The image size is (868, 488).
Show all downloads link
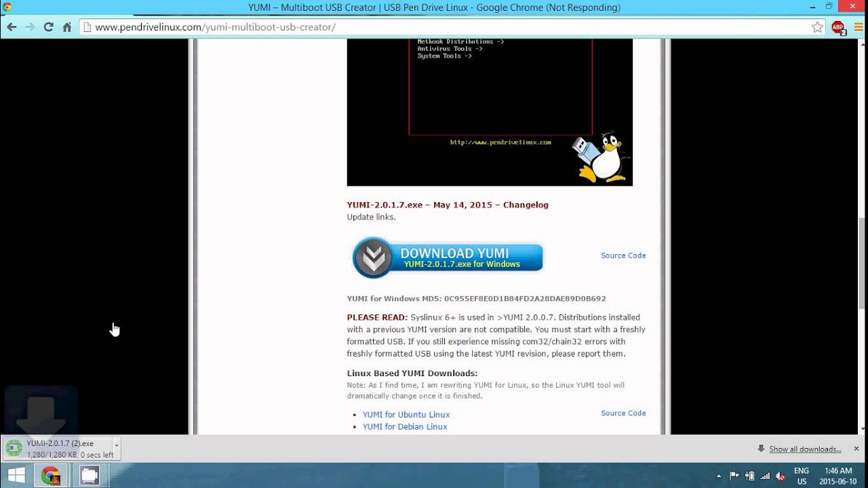tap(805, 449)
